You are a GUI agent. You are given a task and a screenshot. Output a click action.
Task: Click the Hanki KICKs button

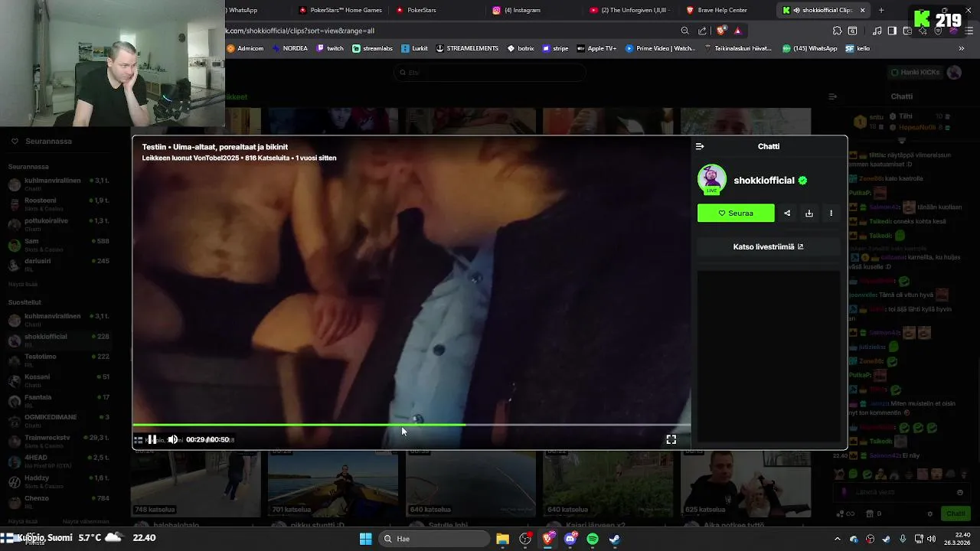click(x=914, y=72)
